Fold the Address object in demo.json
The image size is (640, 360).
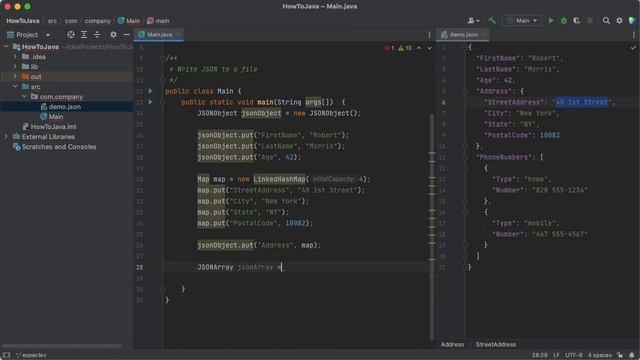click(465, 91)
